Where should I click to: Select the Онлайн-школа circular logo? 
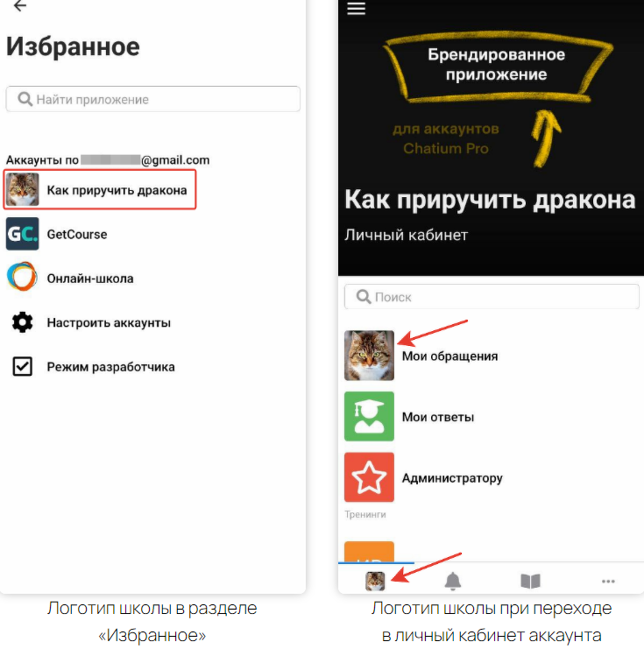23,277
